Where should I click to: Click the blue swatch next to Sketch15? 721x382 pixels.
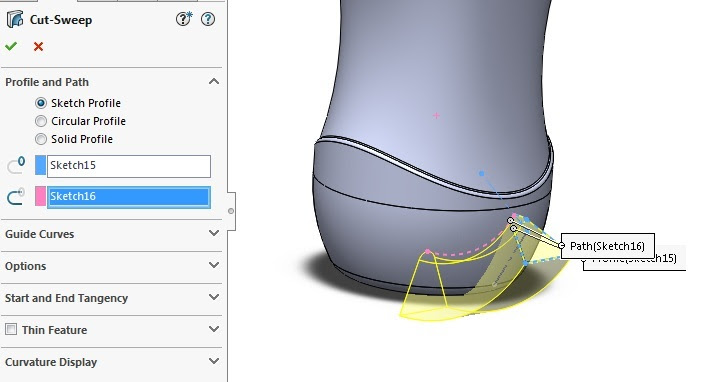(40, 165)
